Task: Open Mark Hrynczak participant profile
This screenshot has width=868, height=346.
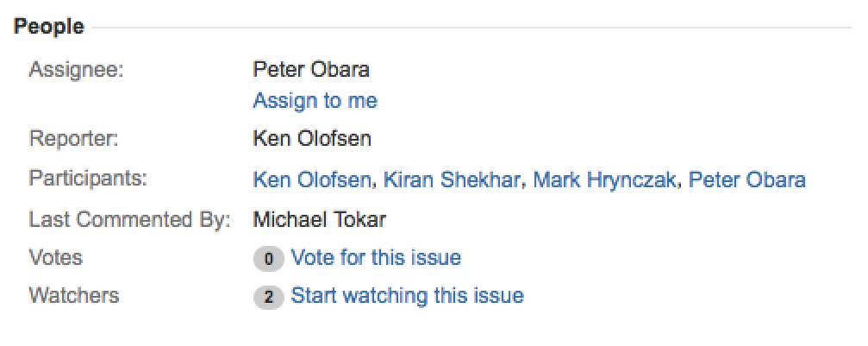Action: (605, 179)
